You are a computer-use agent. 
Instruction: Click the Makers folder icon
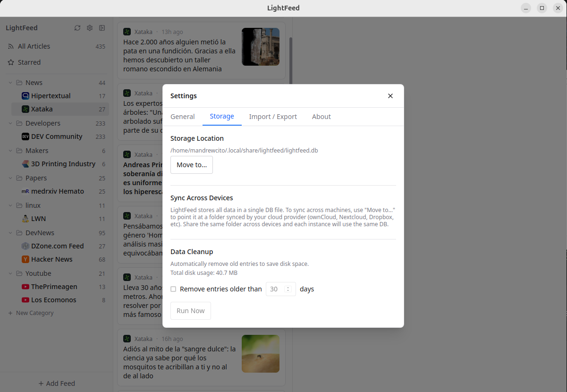19,151
